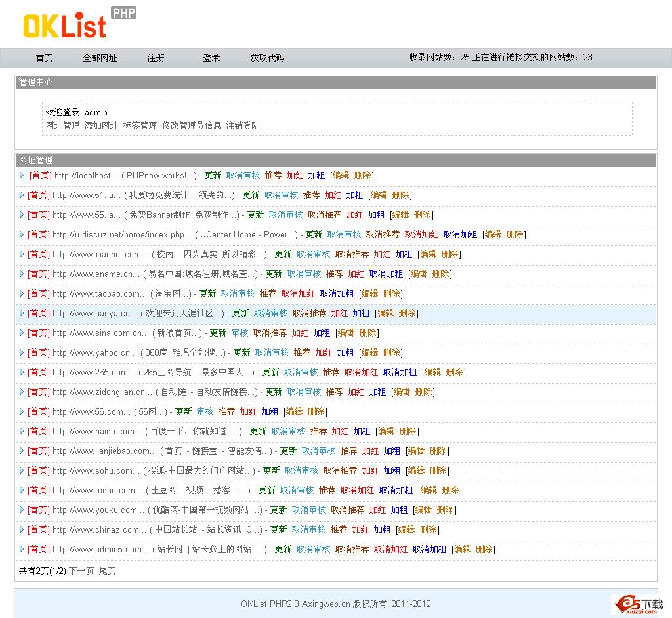Image resolution: width=672 pixels, height=618 pixels.
Task: Click 取消审核 for www.chinaz.com entry
Action: pos(308,529)
